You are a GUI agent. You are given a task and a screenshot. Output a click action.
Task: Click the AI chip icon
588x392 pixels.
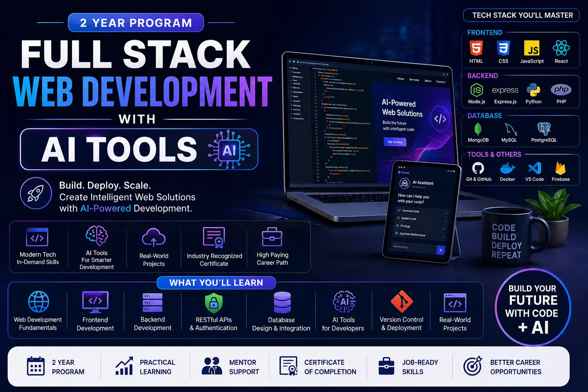click(x=229, y=150)
